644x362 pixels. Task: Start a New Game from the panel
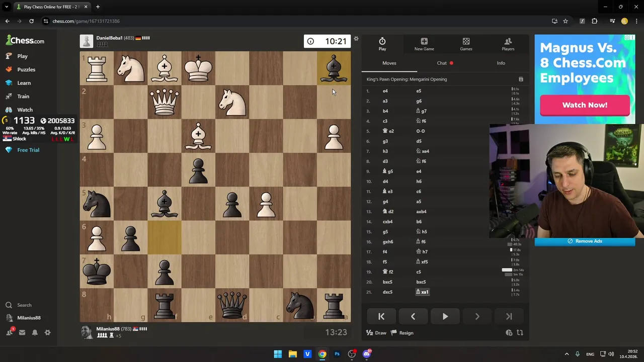pos(424,44)
